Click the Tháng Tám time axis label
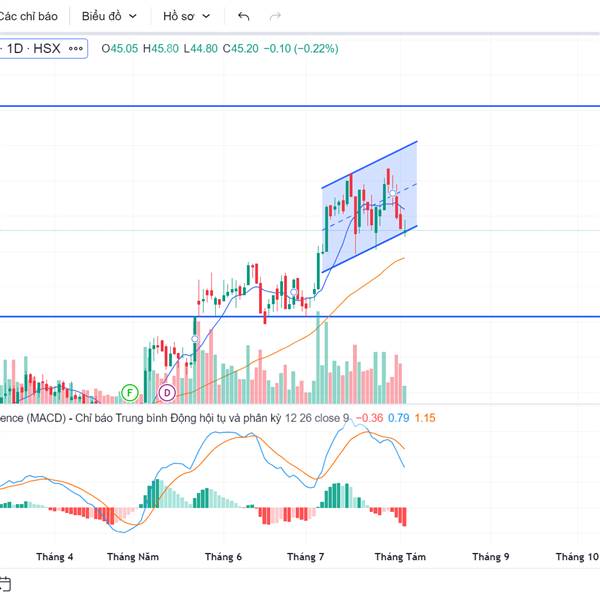 coord(400,557)
